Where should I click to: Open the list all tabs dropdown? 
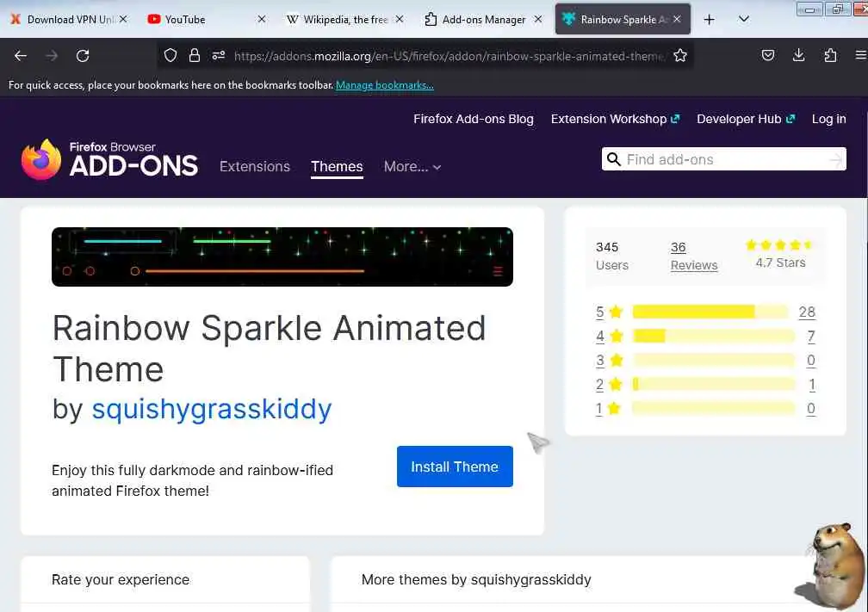point(744,19)
